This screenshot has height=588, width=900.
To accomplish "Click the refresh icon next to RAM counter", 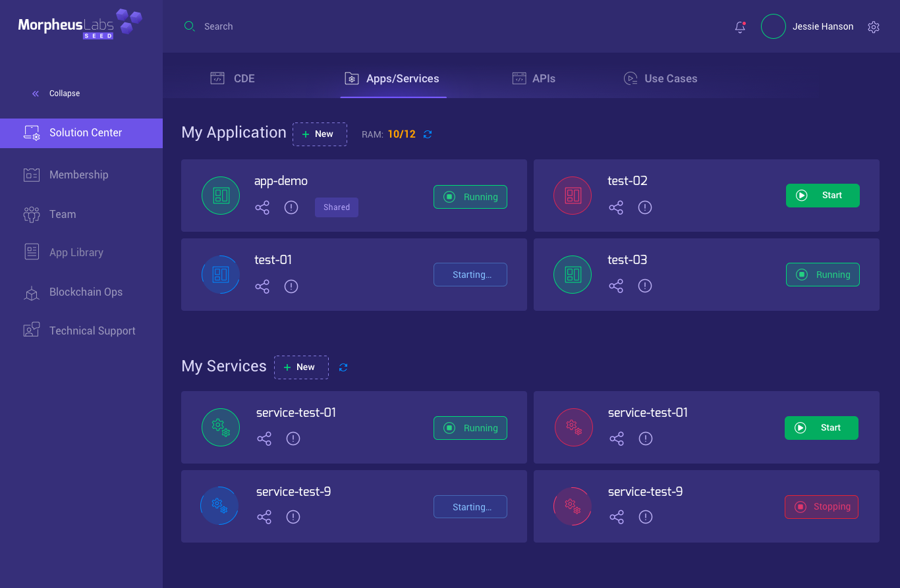I will pos(427,134).
